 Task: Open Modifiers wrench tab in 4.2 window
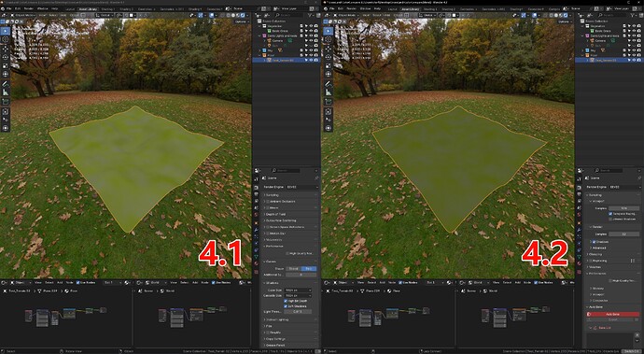(x=579, y=230)
